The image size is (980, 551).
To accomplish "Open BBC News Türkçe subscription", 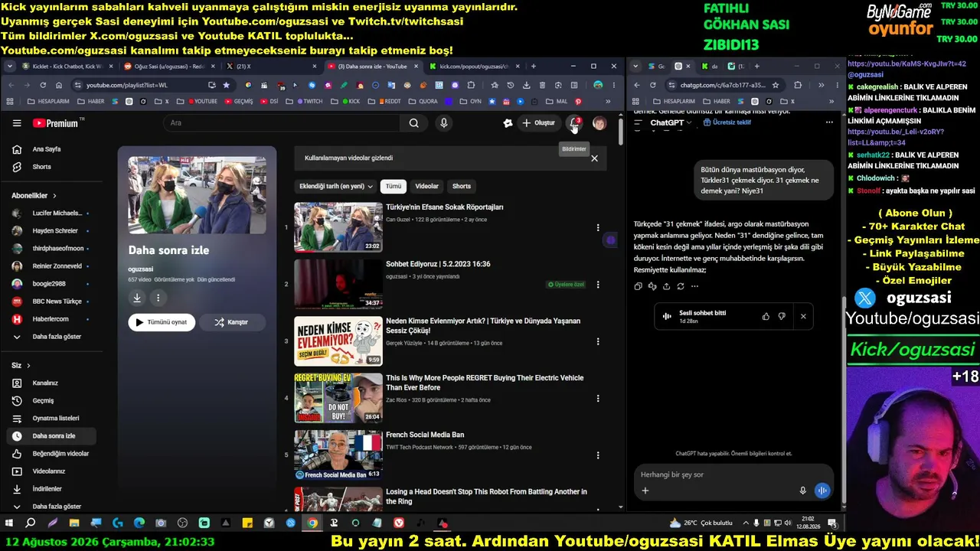I will pyautogui.click(x=51, y=302).
